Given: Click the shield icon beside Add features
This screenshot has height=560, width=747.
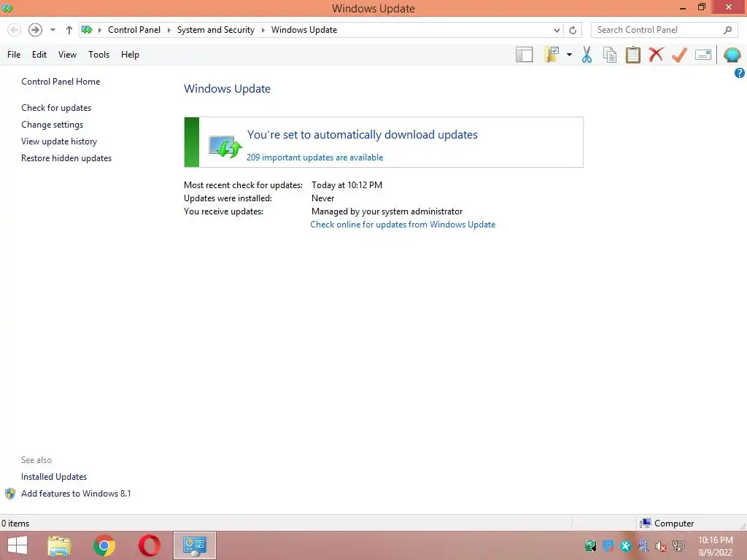Looking at the screenshot, I should [10, 494].
